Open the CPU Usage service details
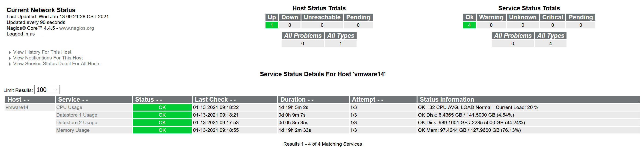Image resolution: width=644 pixels, height=153 pixels. (x=69, y=107)
